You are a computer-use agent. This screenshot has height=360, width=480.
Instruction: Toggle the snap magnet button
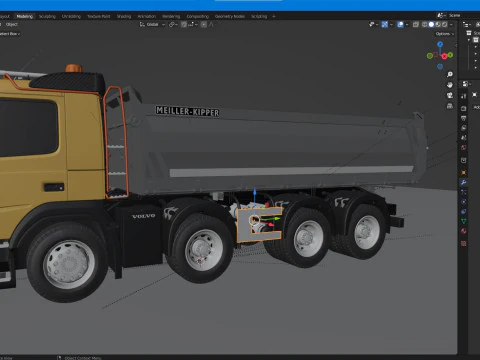click(x=184, y=24)
